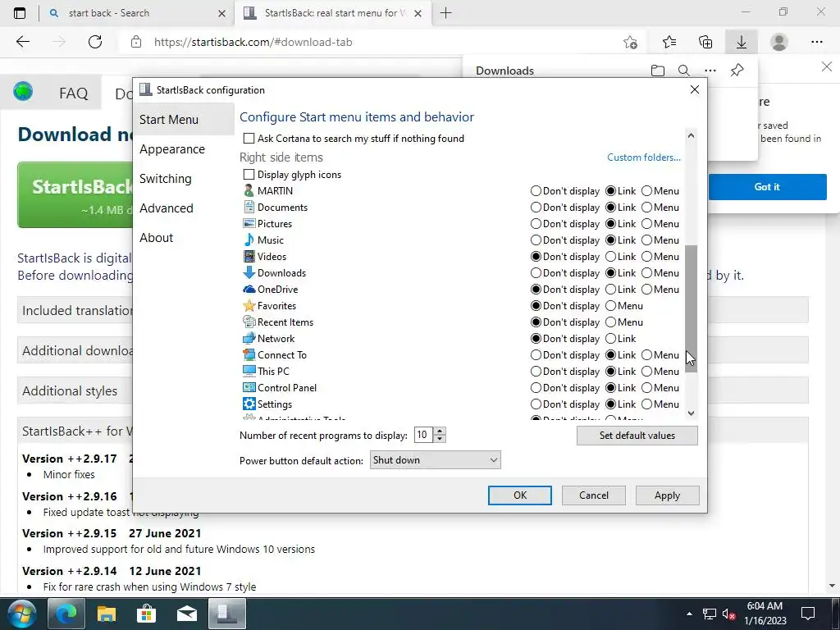The height and width of the screenshot is (630, 840).
Task: Click number of recent programs field
Action: (423, 435)
